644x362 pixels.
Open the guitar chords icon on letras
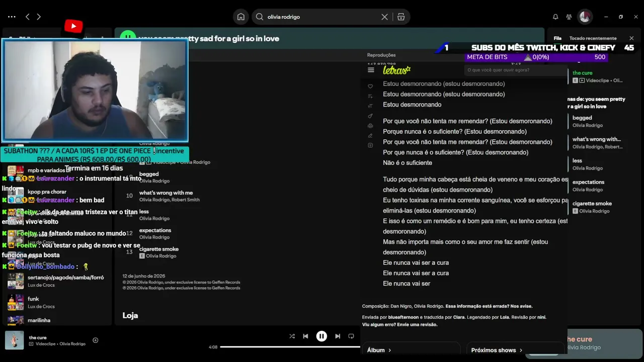click(x=370, y=116)
